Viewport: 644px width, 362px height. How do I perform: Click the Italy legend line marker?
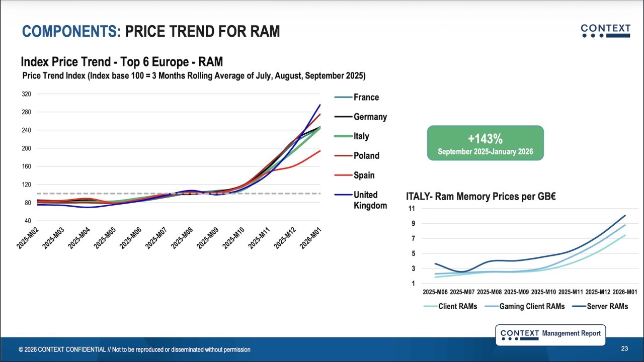pos(343,136)
